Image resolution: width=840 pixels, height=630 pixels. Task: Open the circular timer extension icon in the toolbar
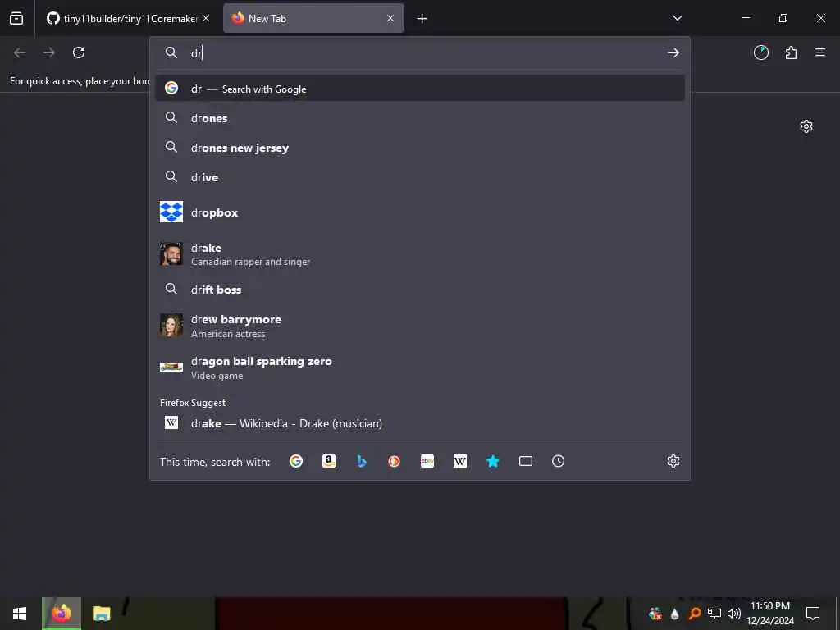761,52
